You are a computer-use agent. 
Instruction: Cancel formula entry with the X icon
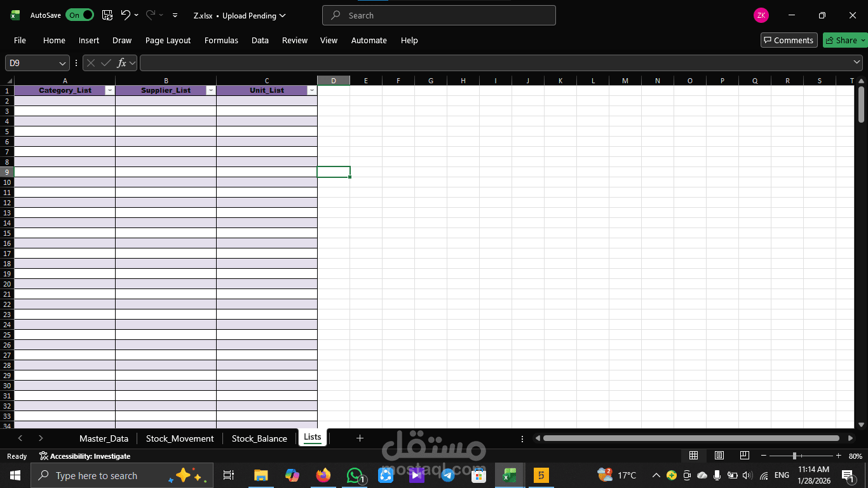coord(91,63)
